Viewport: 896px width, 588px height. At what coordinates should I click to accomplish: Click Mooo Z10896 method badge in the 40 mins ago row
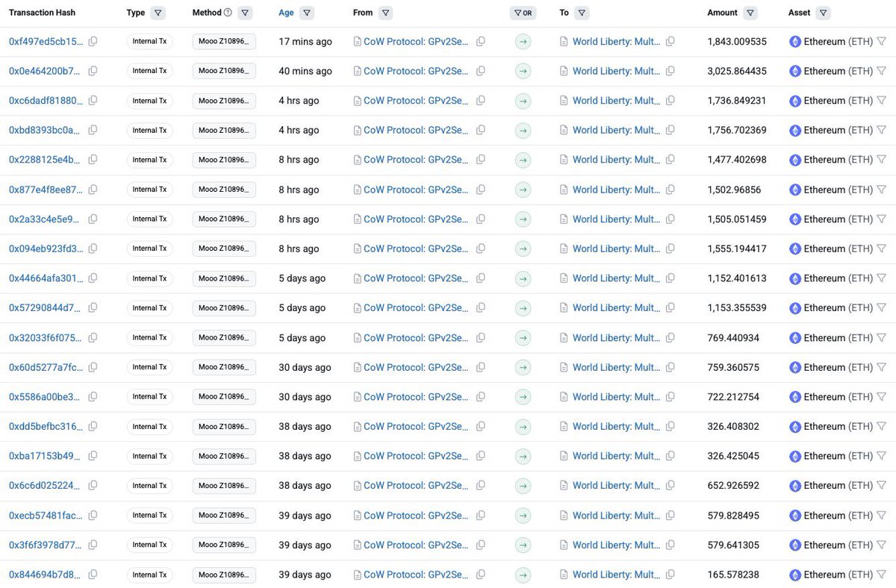[x=224, y=71]
